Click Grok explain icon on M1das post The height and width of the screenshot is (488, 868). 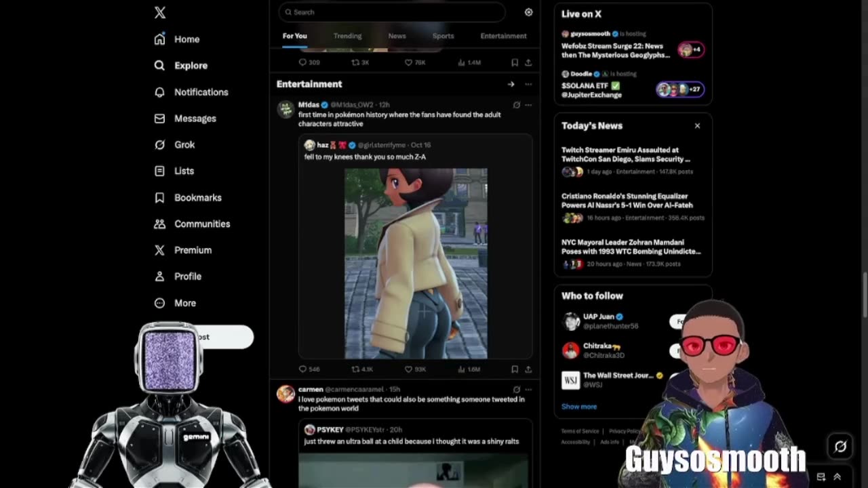517,105
